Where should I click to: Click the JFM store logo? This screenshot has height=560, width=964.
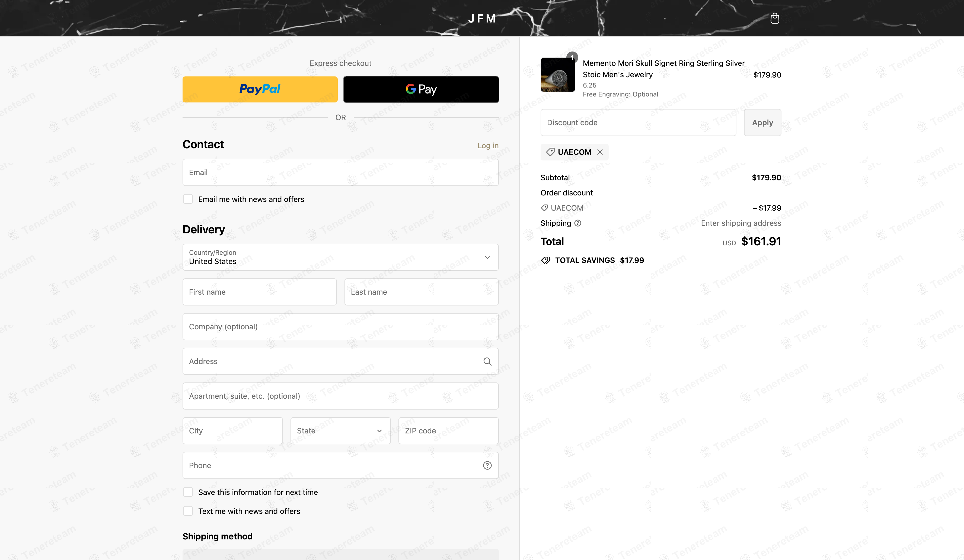[482, 18]
